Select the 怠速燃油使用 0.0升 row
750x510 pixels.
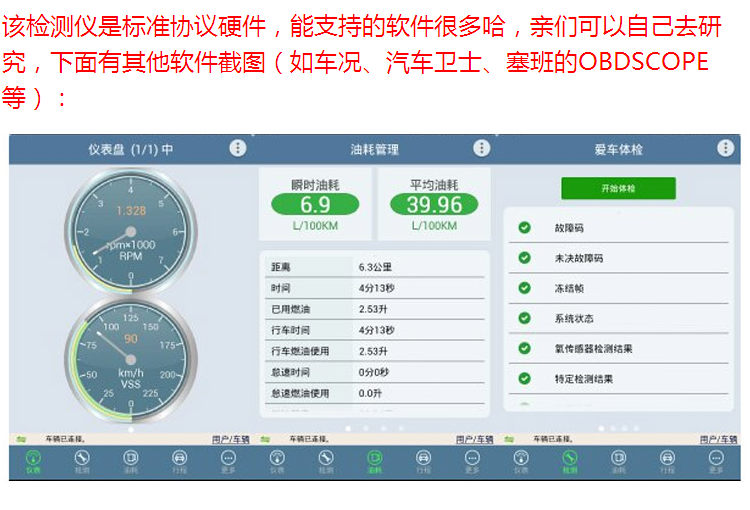coord(375,393)
